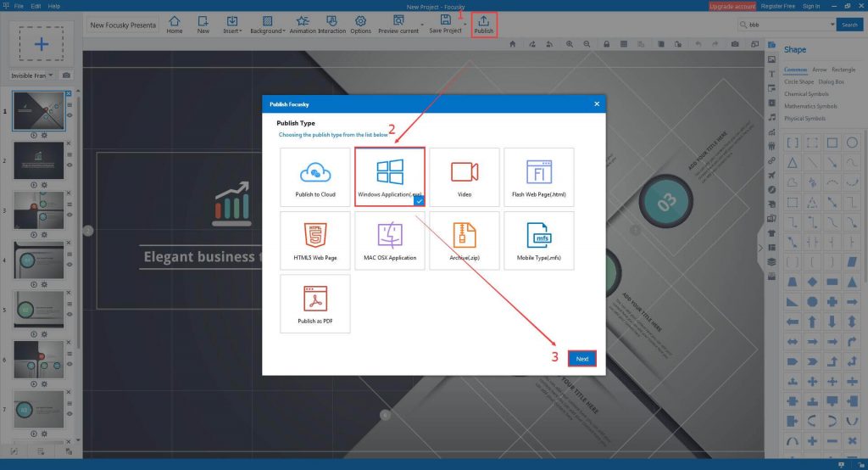Open the File menu

click(19, 6)
